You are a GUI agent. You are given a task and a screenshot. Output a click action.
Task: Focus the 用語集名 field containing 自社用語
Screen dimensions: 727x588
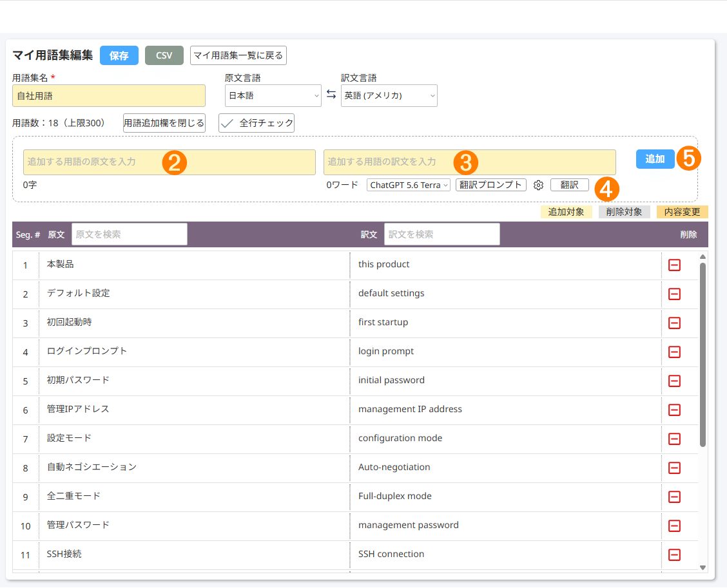click(x=109, y=95)
